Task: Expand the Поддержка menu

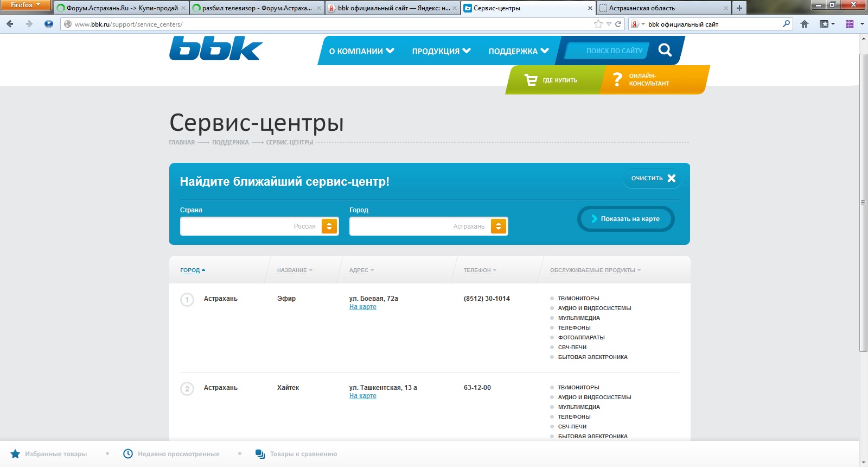Action: (519, 51)
